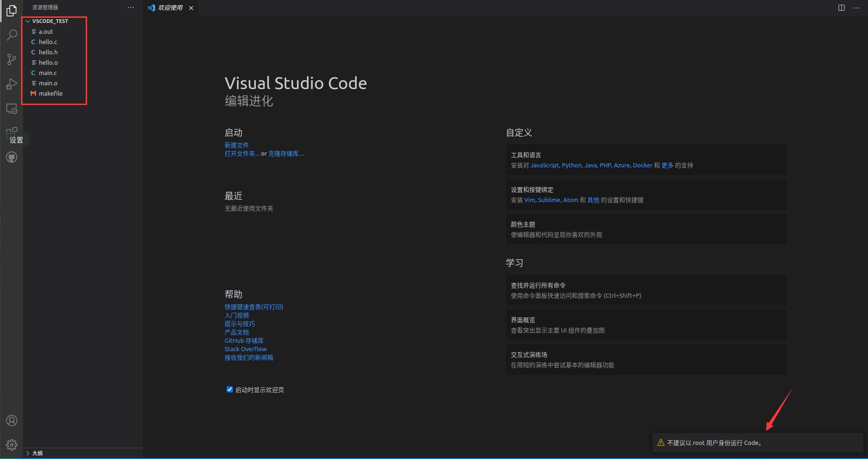
Task: Select the 欢迎使用 editor tab
Action: (x=171, y=8)
